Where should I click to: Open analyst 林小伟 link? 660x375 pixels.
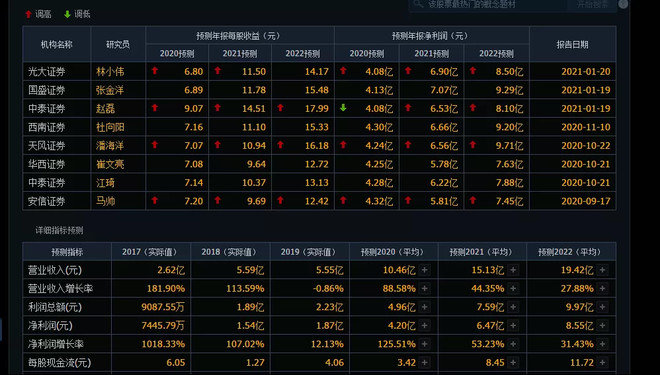point(110,72)
